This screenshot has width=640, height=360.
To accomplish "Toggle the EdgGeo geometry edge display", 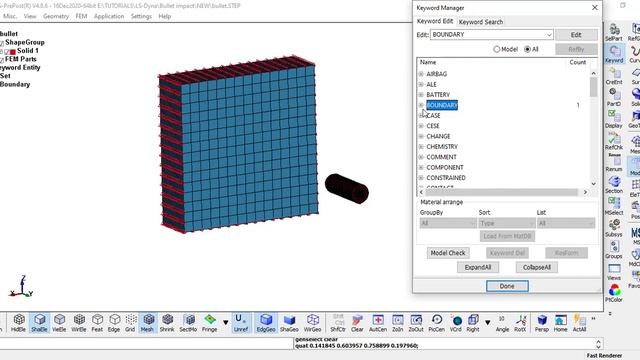I will pos(266,322).
